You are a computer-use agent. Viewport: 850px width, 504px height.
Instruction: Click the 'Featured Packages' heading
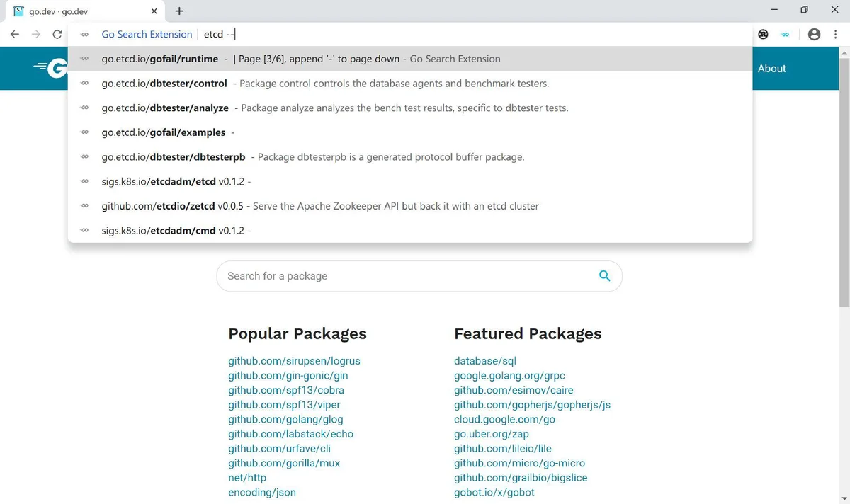pos(528,334)
